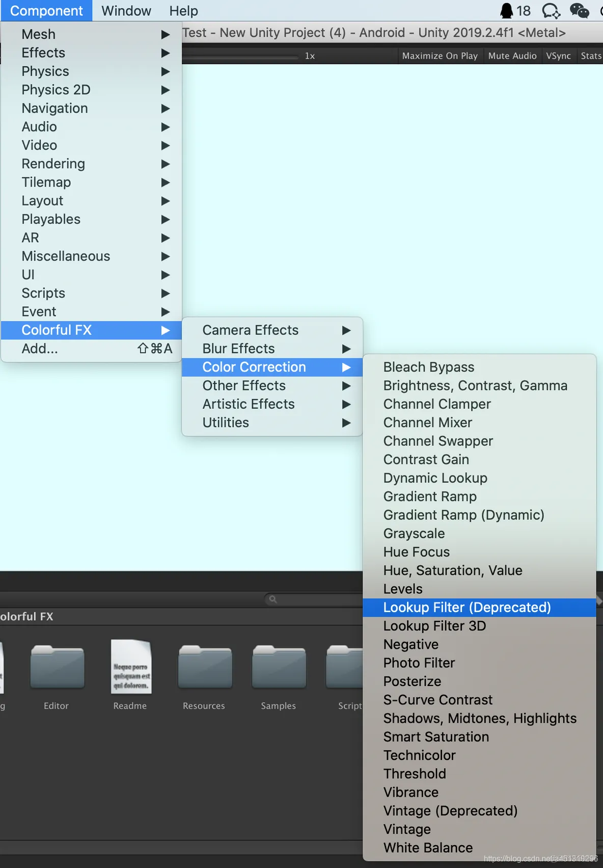Open the Tilemap submenu entry
The height and width of the screenshot is (868, 603).
91,182
